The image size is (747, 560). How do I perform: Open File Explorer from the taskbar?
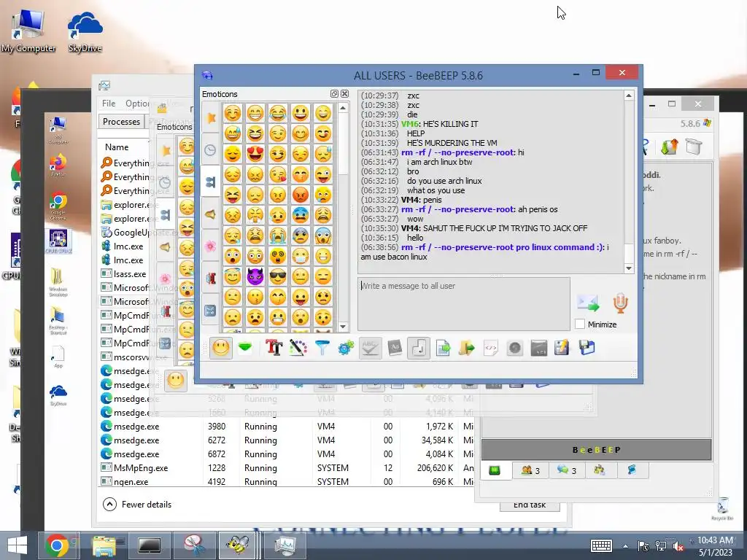[104, 545]
